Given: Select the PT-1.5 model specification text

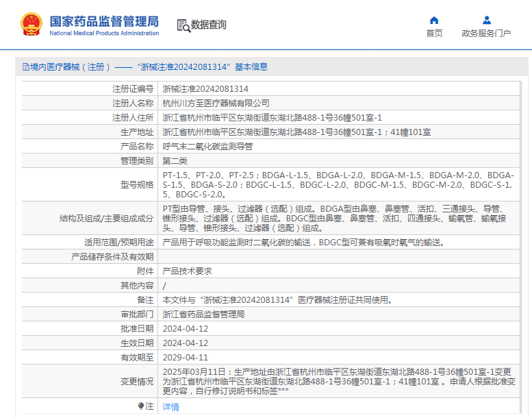Looking at the screenshot, I should coord(338,185).
